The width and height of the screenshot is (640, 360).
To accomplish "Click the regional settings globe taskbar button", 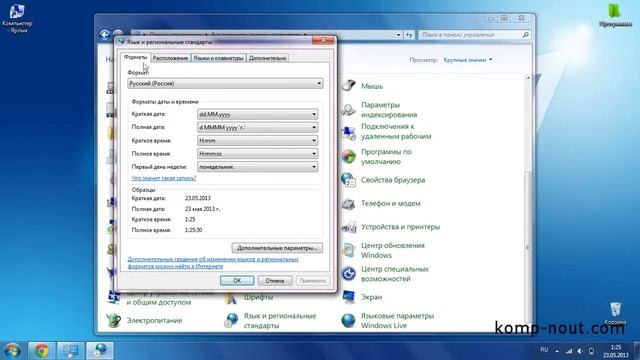I will 100,351.
